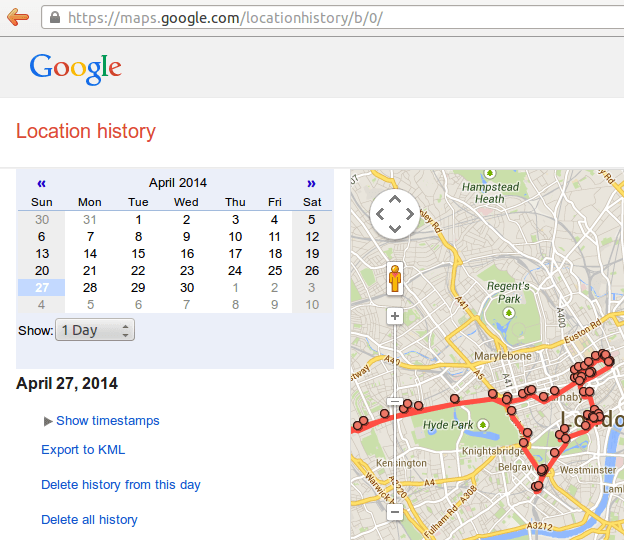624x540 pixels.
Task: Click Delete history from this day
Action: point(121,485)
